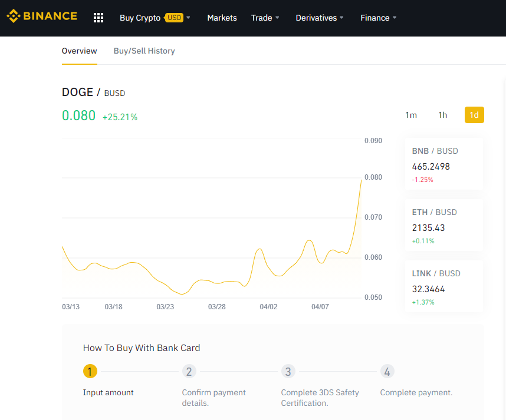This screenshot has width=506, height=420.
Task: Open the LINK / BUSD pair card
Action: [x=444, y=286]
